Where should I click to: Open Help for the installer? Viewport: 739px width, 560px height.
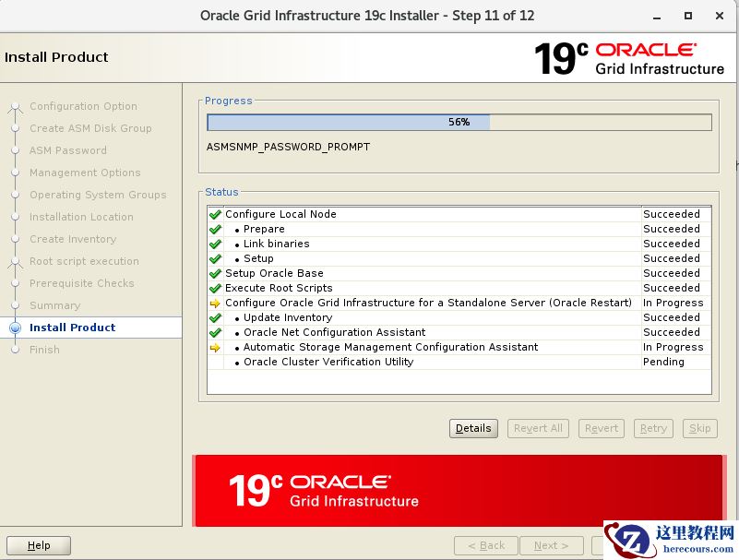39,545
